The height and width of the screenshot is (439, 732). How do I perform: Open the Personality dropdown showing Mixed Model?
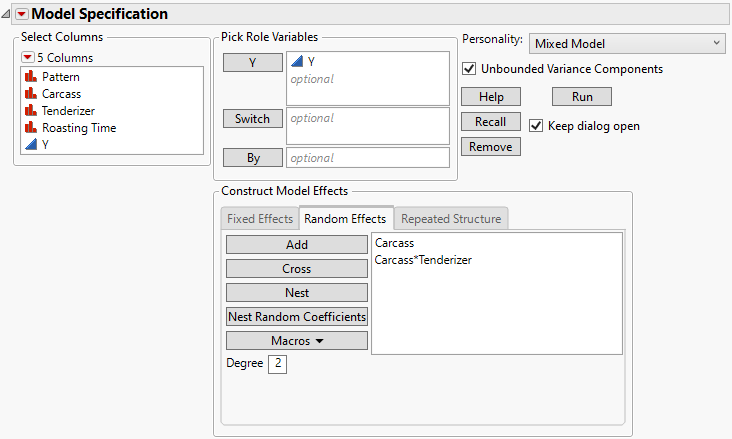[627, 44]
